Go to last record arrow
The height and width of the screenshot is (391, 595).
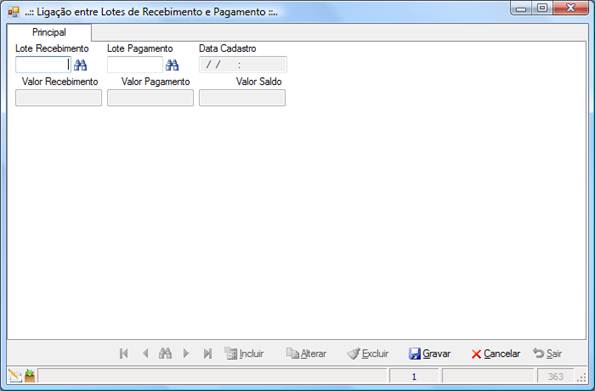click(x=207, y=353)
